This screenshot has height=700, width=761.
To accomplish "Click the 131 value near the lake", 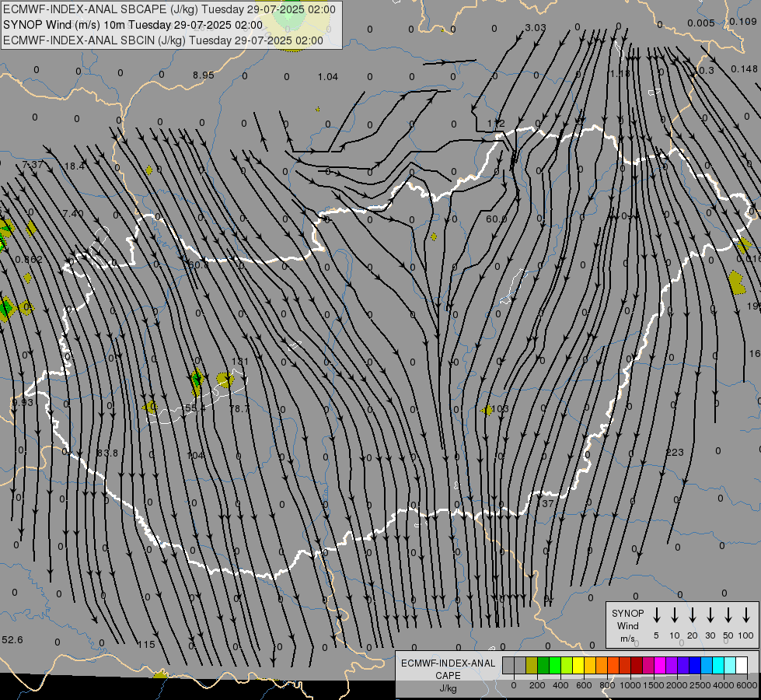I will click(x=239, y=361).
